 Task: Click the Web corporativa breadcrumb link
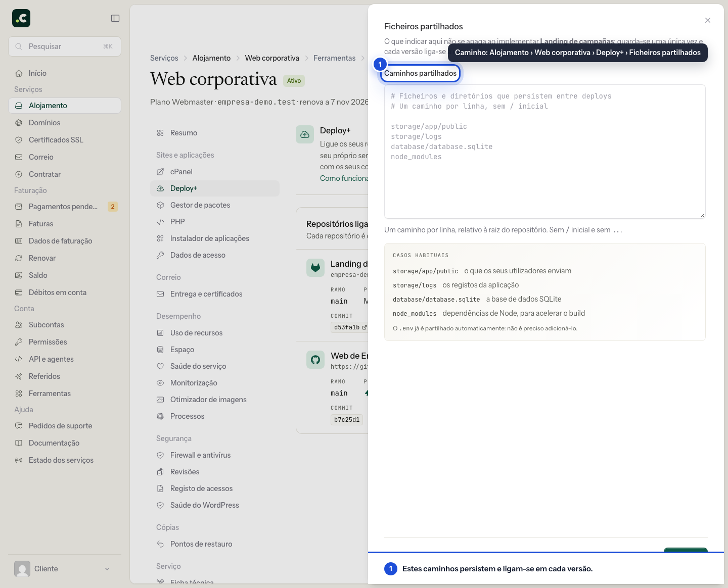point(272,58)
